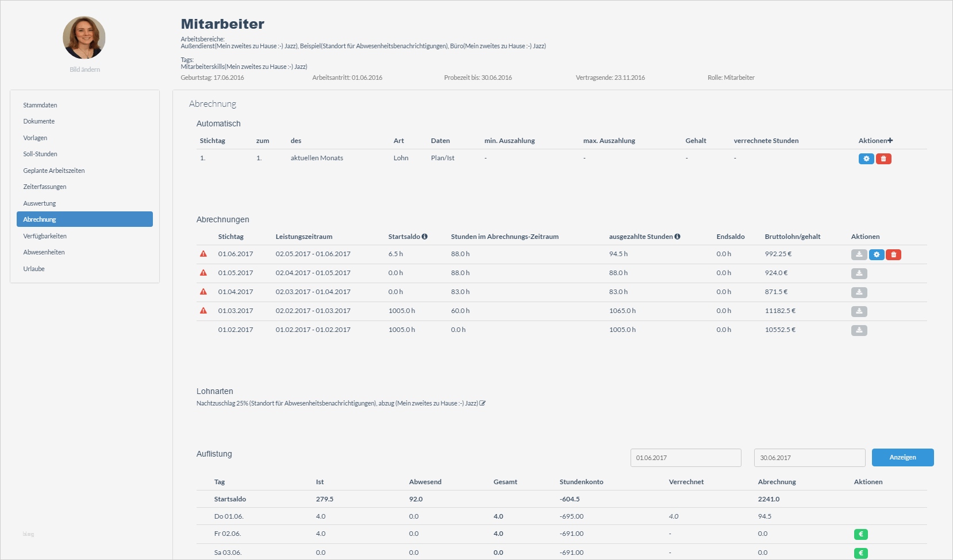Download the 01.05.2017 billing statement
The width and height of the screenshot is (953, 560).
point(859,273)
